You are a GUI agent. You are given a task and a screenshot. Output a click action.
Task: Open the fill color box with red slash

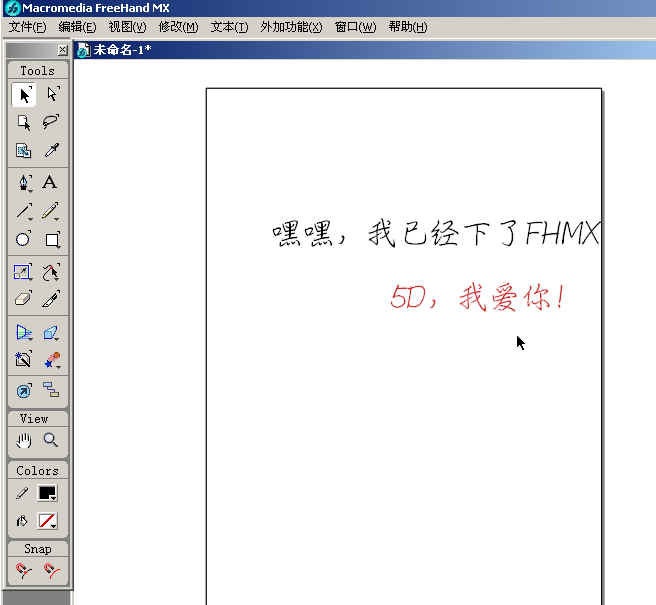tap(47, 521)
